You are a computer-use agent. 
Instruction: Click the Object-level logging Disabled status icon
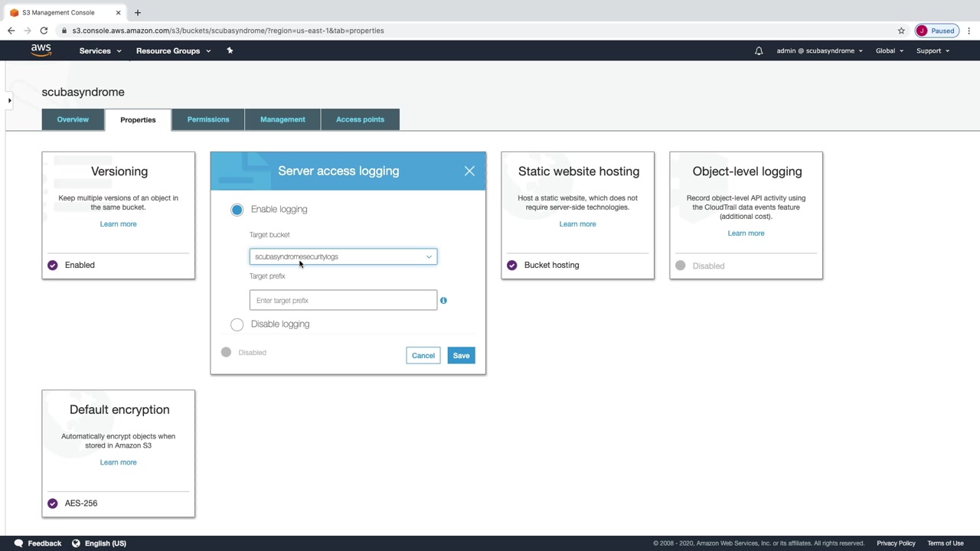[x=680, y=266]
